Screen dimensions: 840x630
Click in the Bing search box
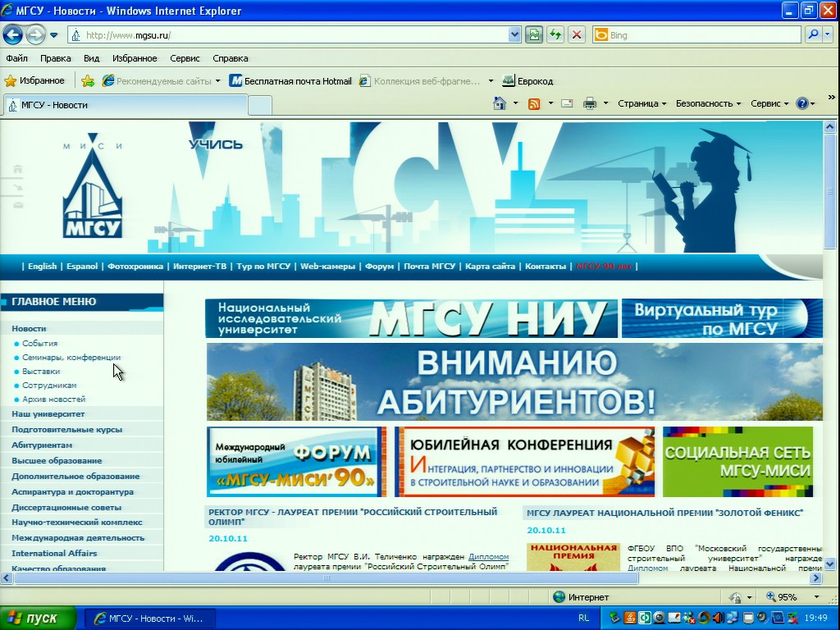tap(696, 34)
